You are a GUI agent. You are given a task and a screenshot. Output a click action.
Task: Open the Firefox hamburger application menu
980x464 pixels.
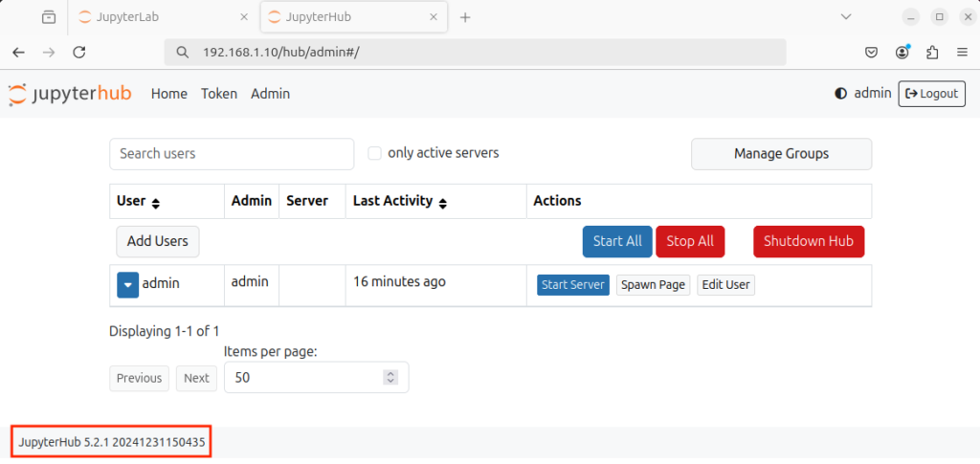(961, 53)
